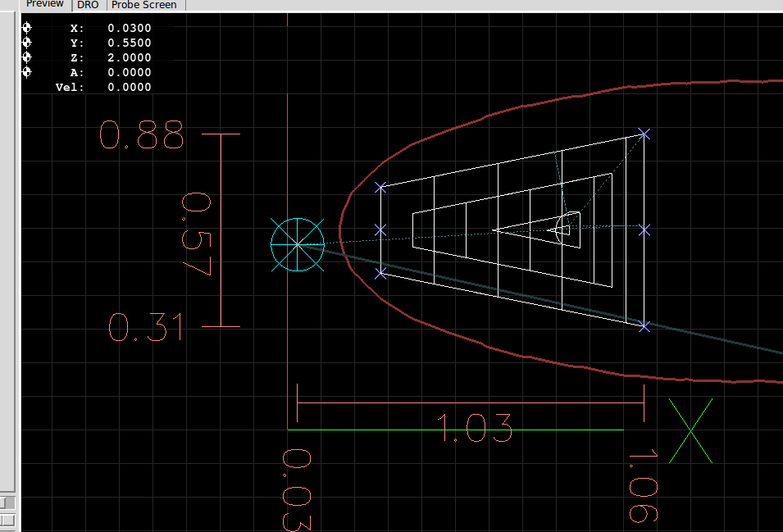Image resolution: width=783 pixels, height=532 pixels.
Task: Click the homed icon beside the Z axis
Action: click(26, 57)
